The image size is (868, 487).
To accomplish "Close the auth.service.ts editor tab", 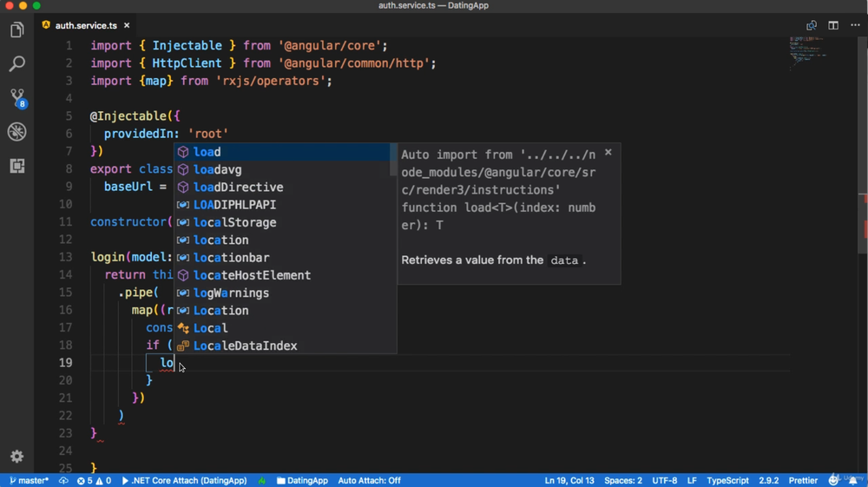I will 127,25.
